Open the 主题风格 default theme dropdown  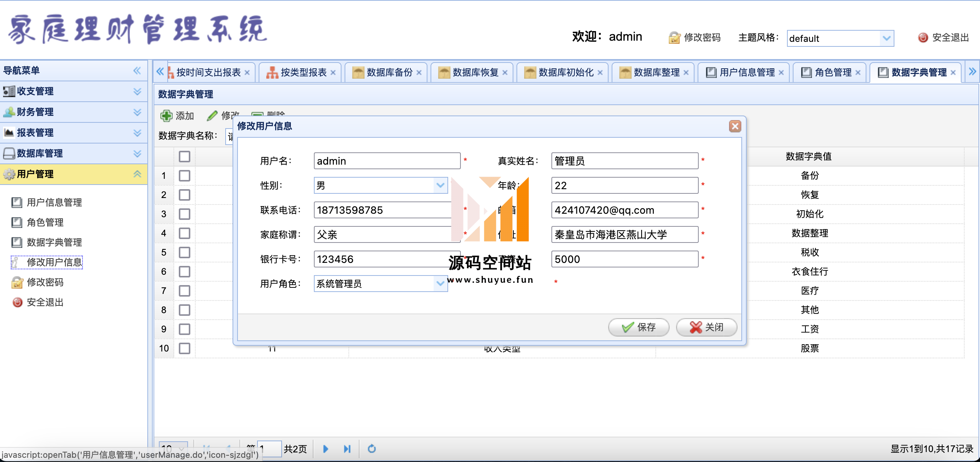(886, 38)
